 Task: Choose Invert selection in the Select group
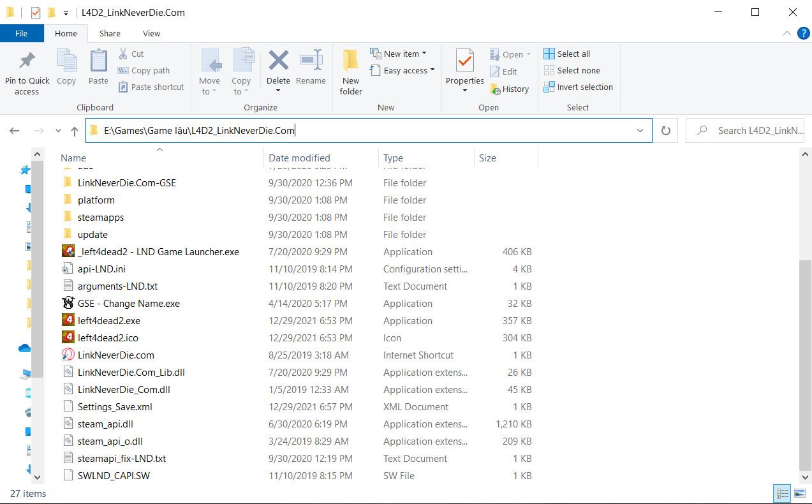tap(578, 87)
